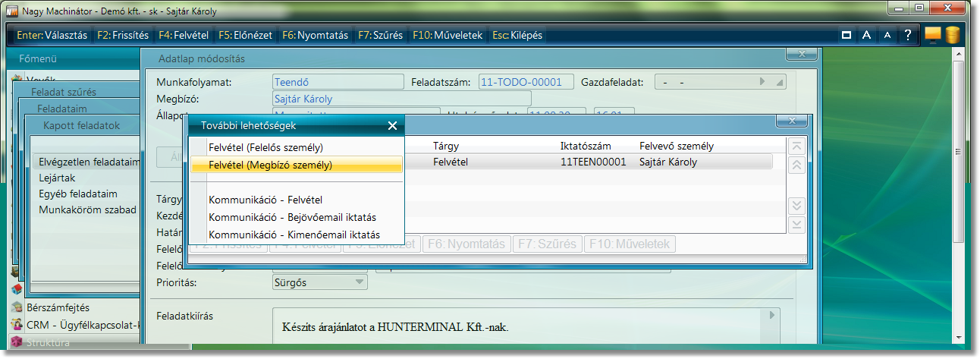Click F7: Szűrés in the top toolbar
Screen dimensions: 980x359
[381, 35]
